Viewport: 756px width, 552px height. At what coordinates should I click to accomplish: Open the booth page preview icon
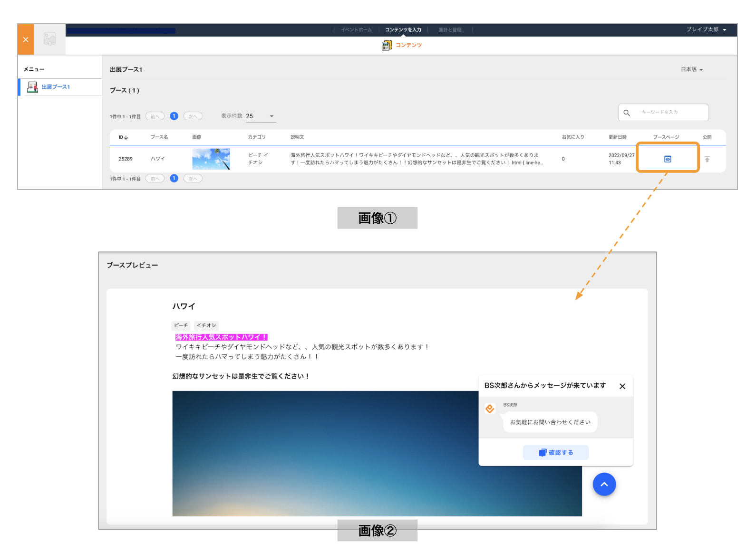click(x=668, y=159)
